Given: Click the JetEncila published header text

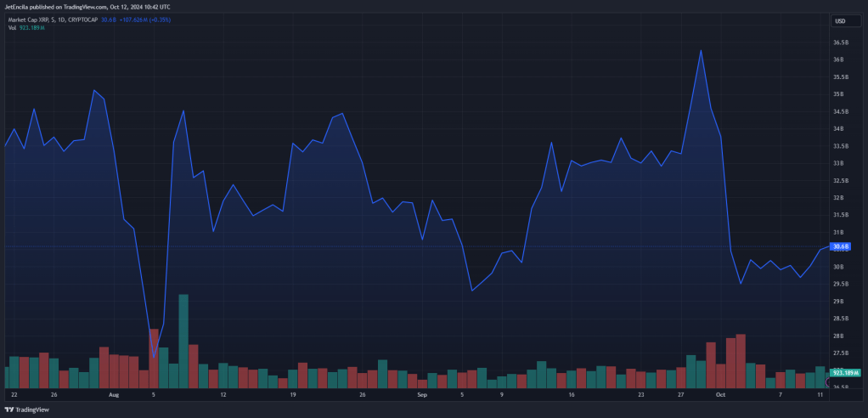Looking at the screenshot, I should tap(87, 7).
